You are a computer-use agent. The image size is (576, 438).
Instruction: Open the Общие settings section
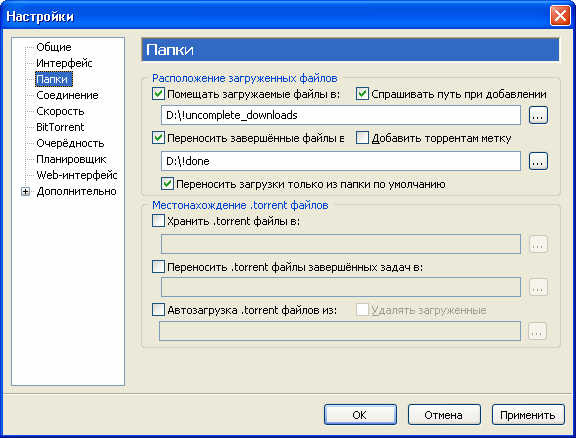tap(54, 47)
